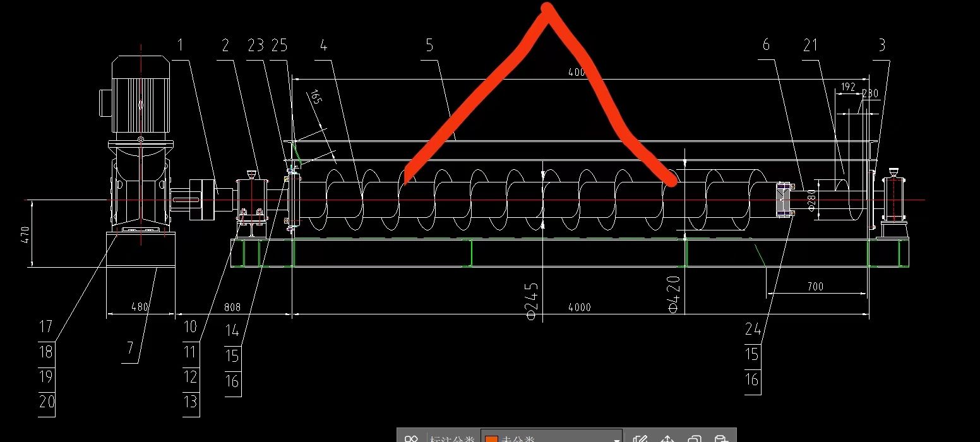Click the orange color swatch beside 未分类
The height and width of the screenshot is (442, 980).
[491, 439]
